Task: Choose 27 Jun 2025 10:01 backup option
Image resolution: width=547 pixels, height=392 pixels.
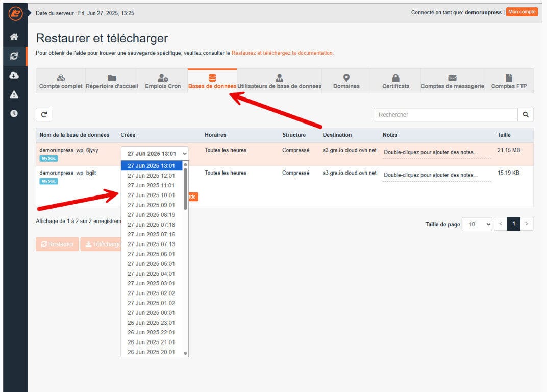Action: (151, 195)
